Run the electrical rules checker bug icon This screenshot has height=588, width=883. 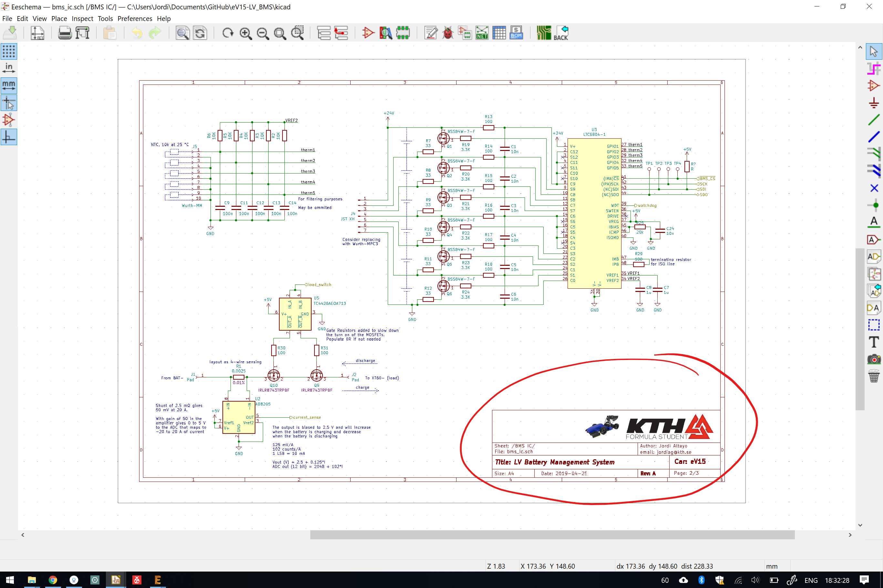(448, 33)
